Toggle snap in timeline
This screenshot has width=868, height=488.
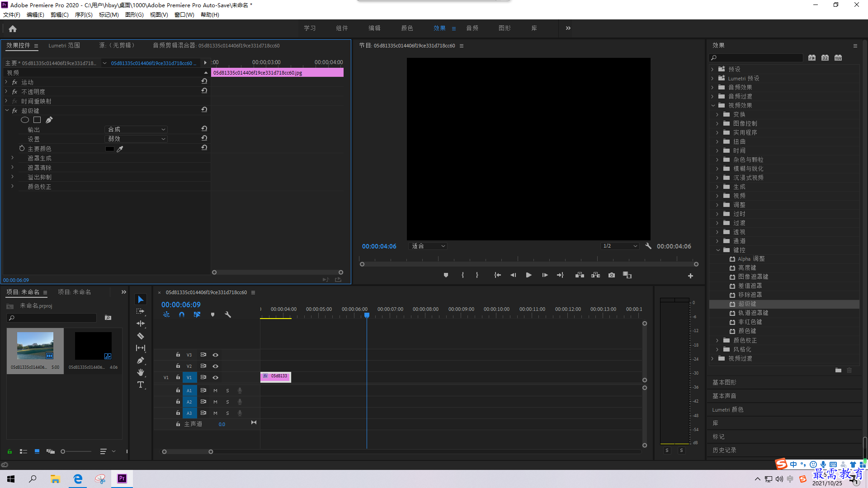pos(182,314)
